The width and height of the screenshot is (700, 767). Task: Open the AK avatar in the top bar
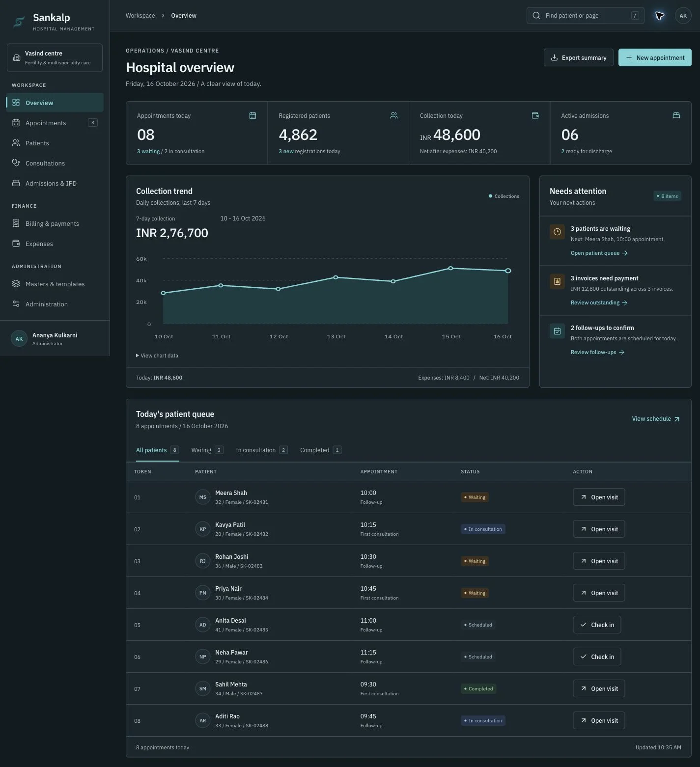point(683,16)
